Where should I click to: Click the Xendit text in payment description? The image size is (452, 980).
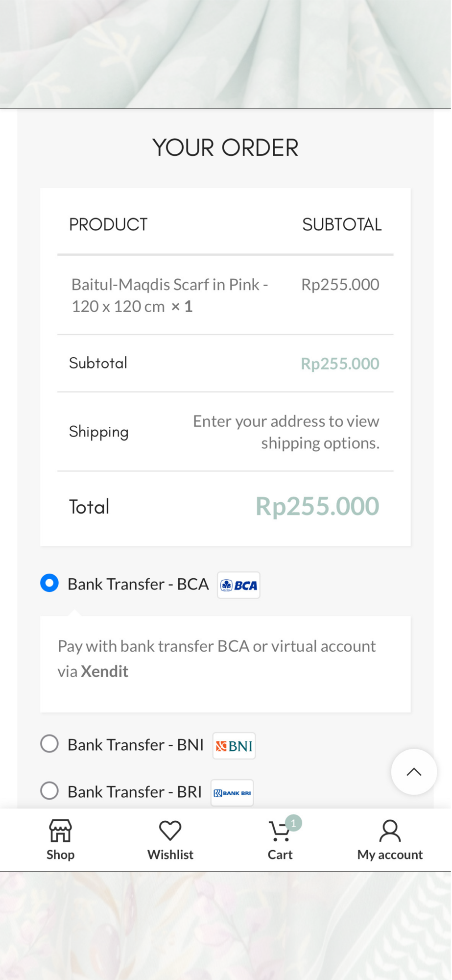point(104,671)
